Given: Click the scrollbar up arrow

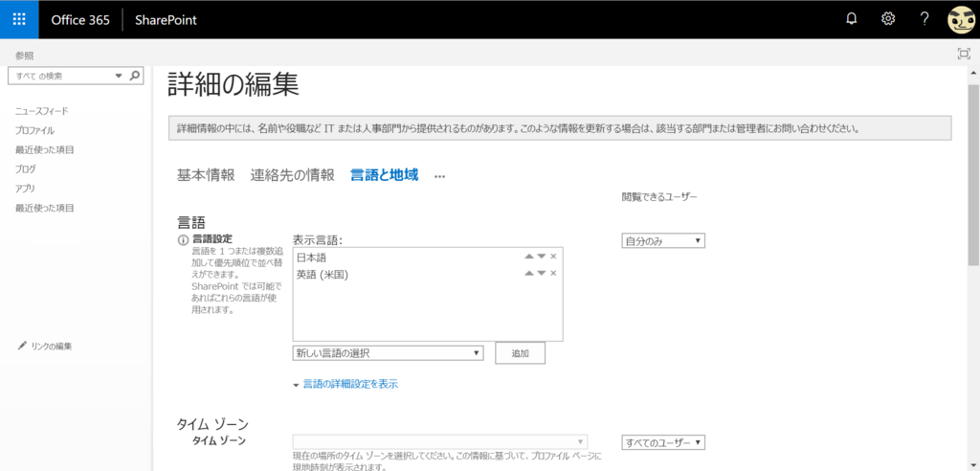Looking at the screenshot, I should coord(973,73).
